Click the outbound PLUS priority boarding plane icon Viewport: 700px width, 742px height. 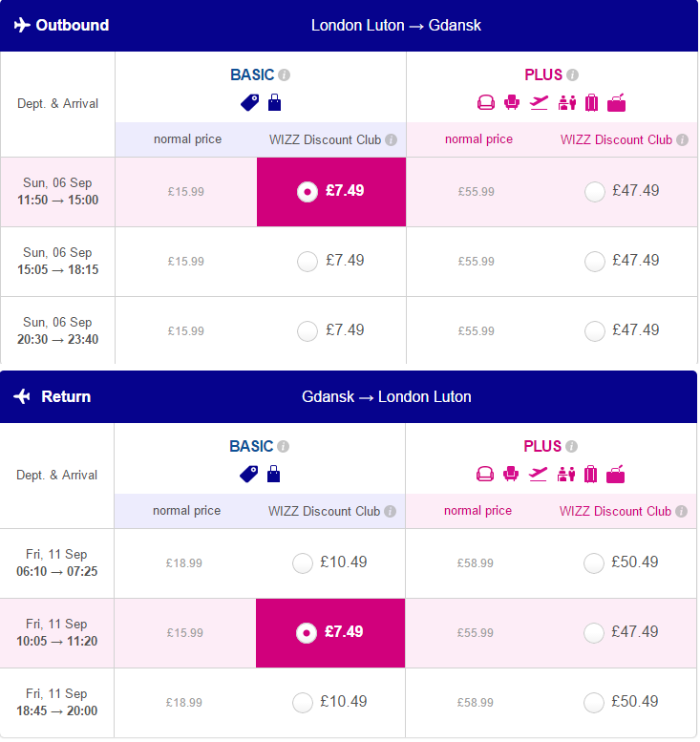pyautogui.click(x=539, y=102)
